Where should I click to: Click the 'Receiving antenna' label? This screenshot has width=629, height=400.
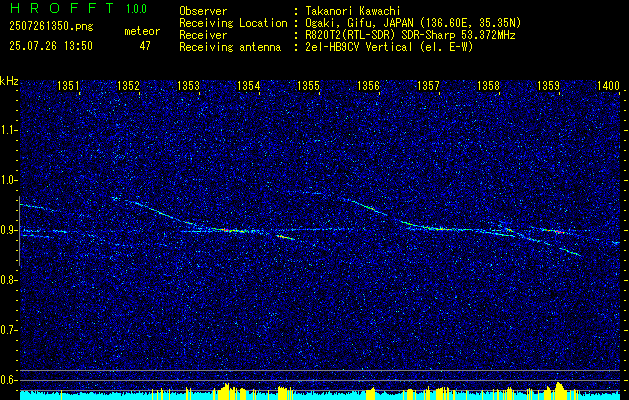point(230,47)
